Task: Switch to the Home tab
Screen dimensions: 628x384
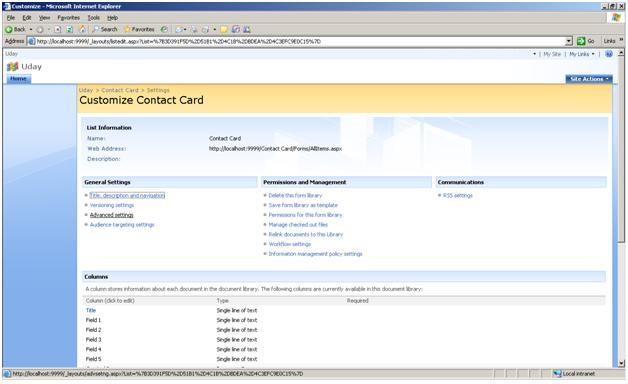Action: (x=18, y=79)
